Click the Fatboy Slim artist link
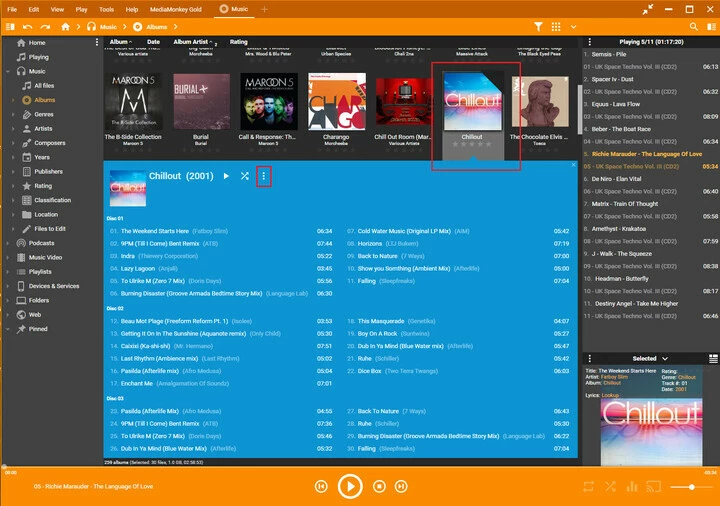The height and width of the screenshot is (506, 720). tap(614, 377)
